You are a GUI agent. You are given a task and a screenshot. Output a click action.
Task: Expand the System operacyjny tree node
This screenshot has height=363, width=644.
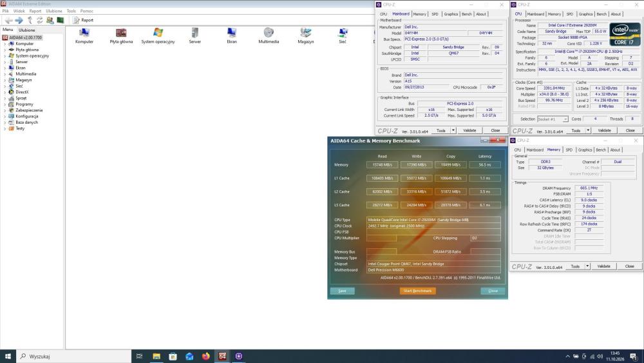(5, 56)
